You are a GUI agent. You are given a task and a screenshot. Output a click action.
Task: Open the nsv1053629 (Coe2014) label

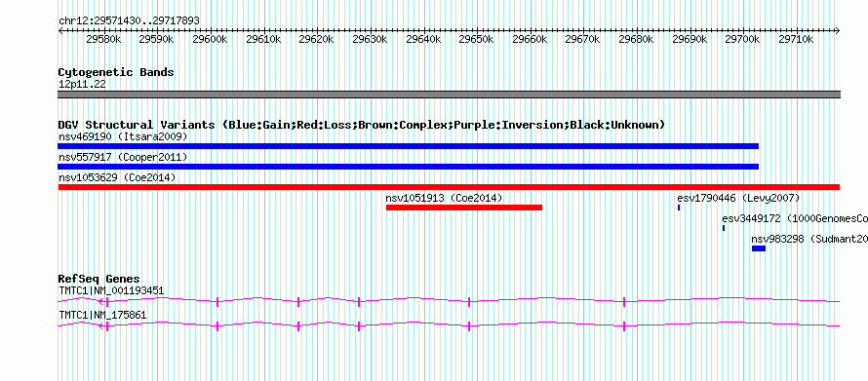click(117, 177)
